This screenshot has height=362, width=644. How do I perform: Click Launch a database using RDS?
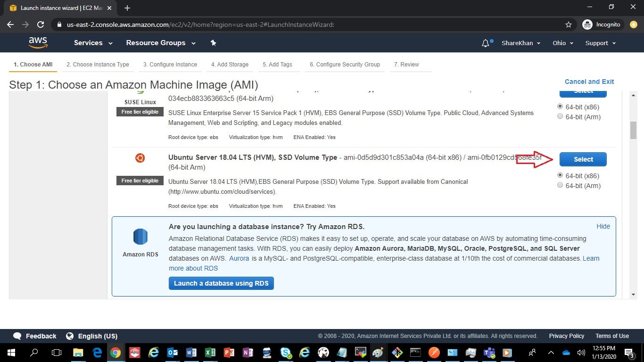point(221,283)
